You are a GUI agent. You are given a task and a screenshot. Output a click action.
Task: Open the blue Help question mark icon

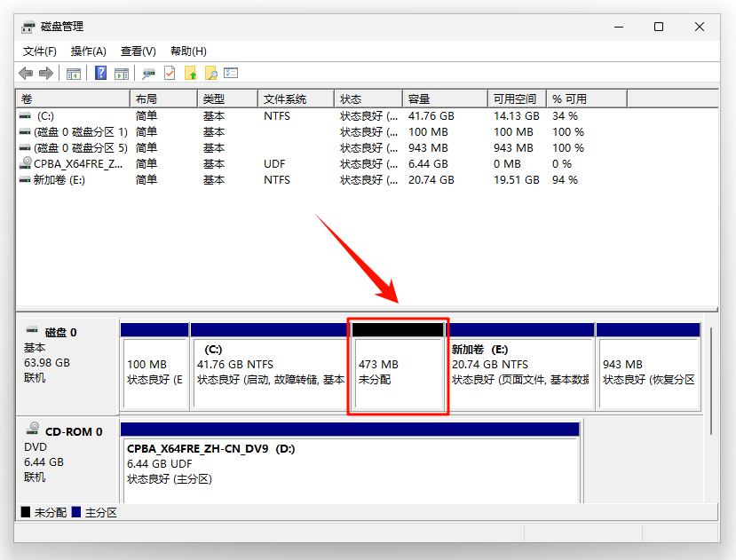[100, 74]
